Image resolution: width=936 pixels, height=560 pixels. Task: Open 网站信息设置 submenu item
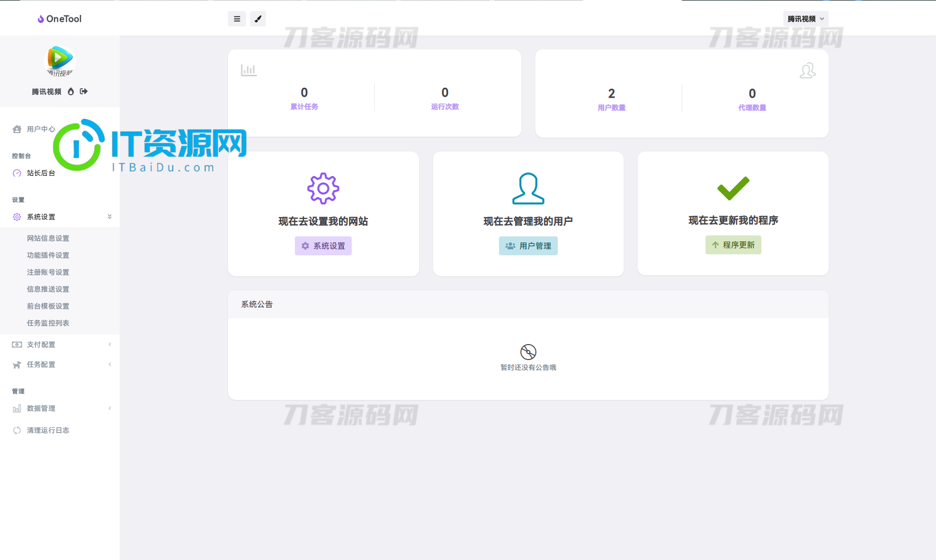pos(48,238)
